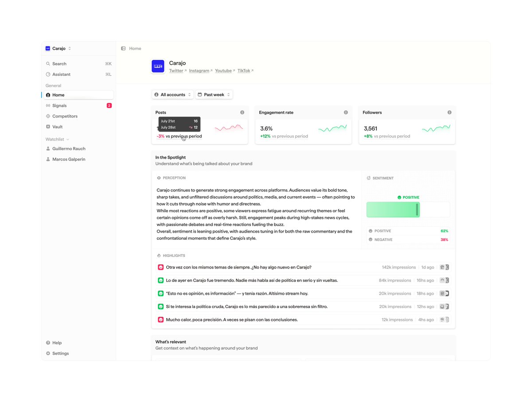The width and height of the screenshot is (532, 402).
Task: Click the sentiment bar handle
Action: [417, 210]
